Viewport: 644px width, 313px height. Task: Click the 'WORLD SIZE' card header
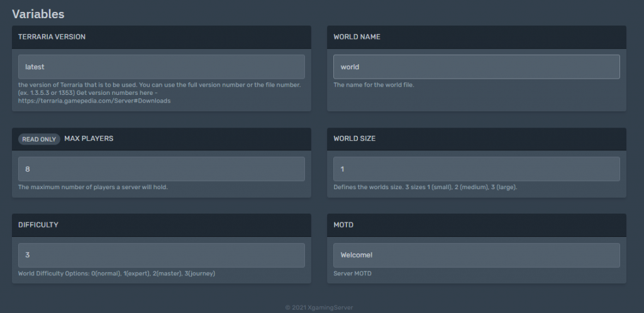[477, 139]
